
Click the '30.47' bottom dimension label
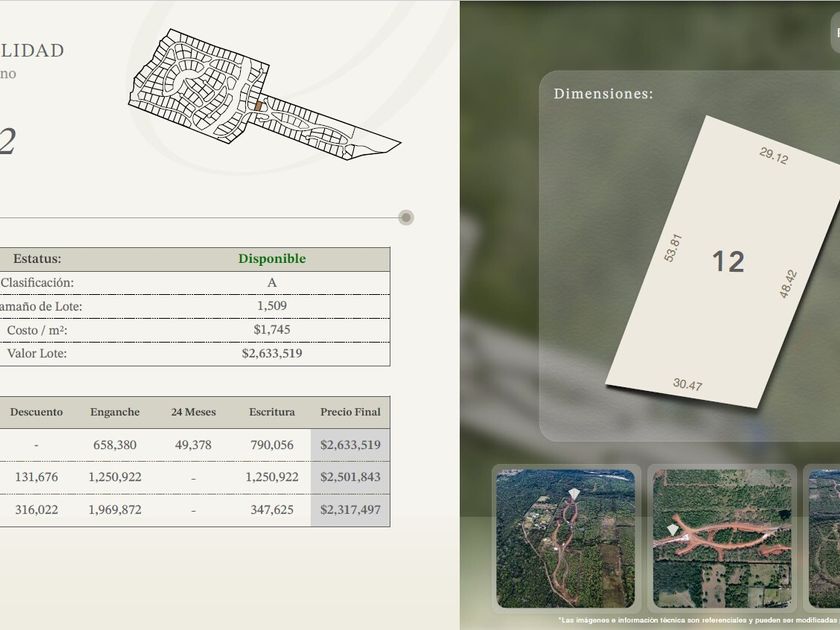pyautogui.click(x=687, y=384)
